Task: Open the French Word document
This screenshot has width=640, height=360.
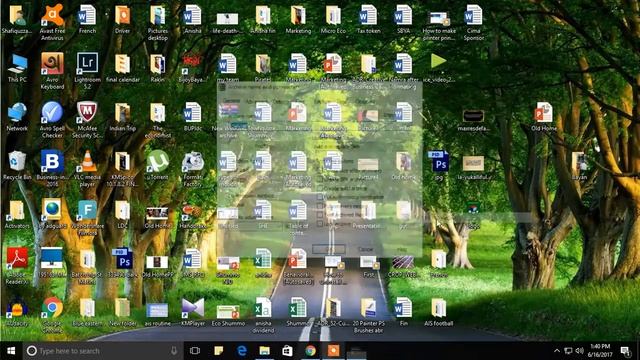Action: 87,19
